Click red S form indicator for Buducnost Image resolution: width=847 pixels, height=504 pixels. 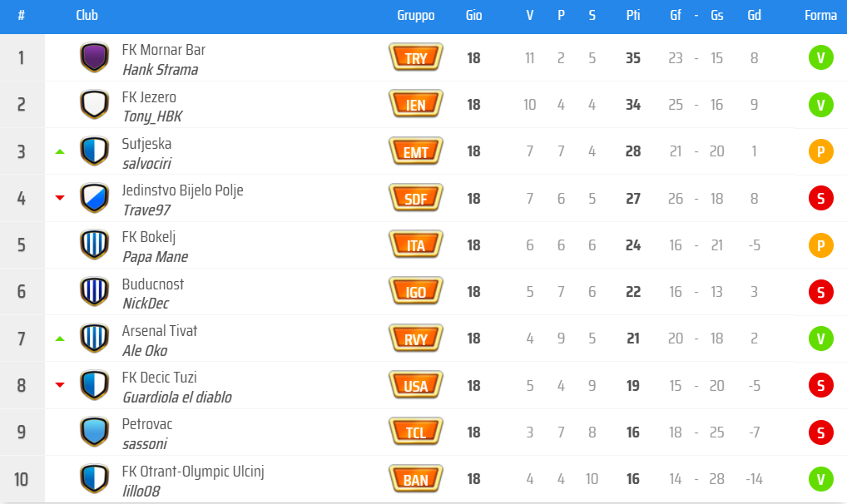(820, 292)
